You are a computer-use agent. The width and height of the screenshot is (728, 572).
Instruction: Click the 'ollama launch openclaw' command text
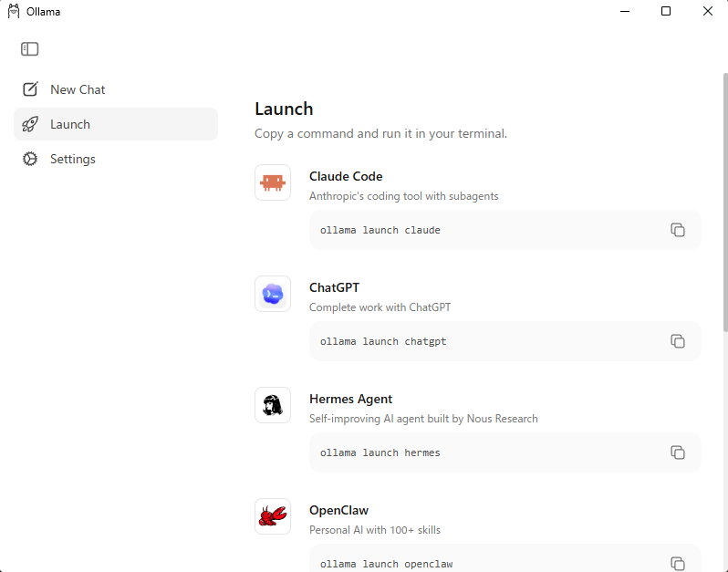[386, 564]
